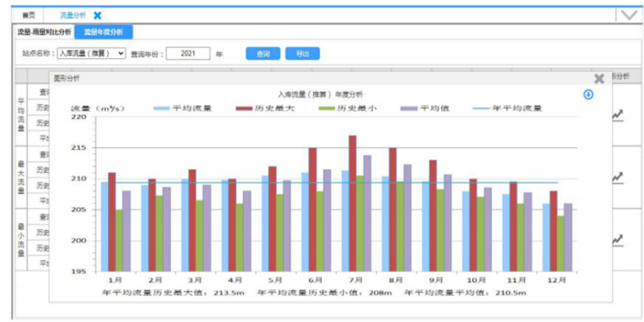The height and width of the screenshot is (322, 644).
Task: Click the 查询年份 input field
Action: click(188, 53)
